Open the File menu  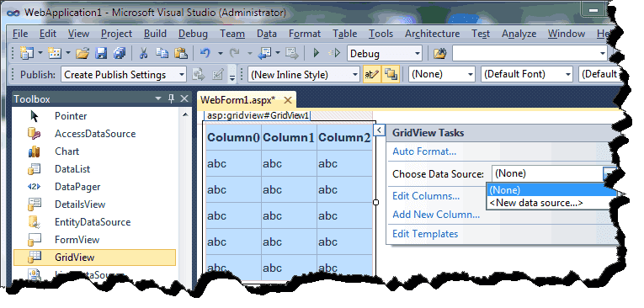click(20, 34)
